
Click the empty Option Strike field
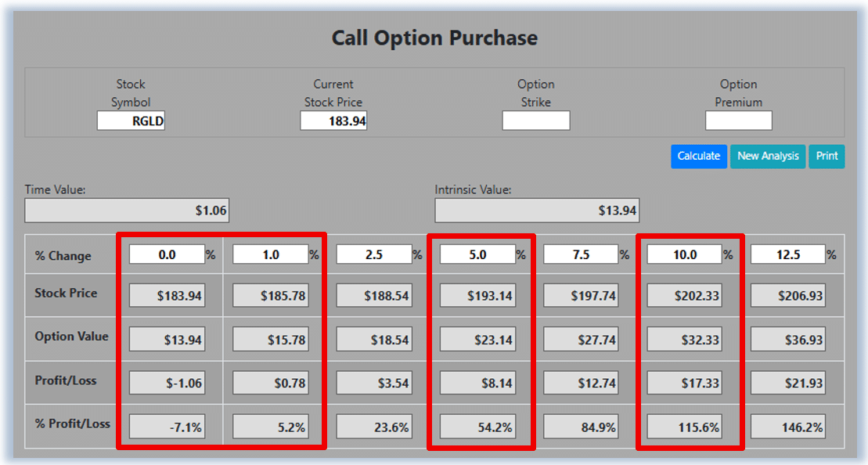coord(536,121)
